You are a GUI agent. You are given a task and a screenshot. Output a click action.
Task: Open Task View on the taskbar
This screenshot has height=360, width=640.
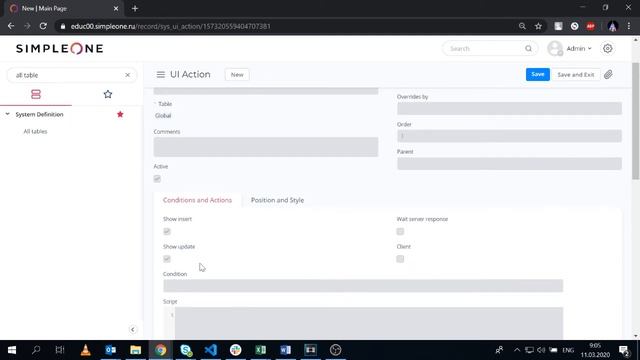click(60, 350)
